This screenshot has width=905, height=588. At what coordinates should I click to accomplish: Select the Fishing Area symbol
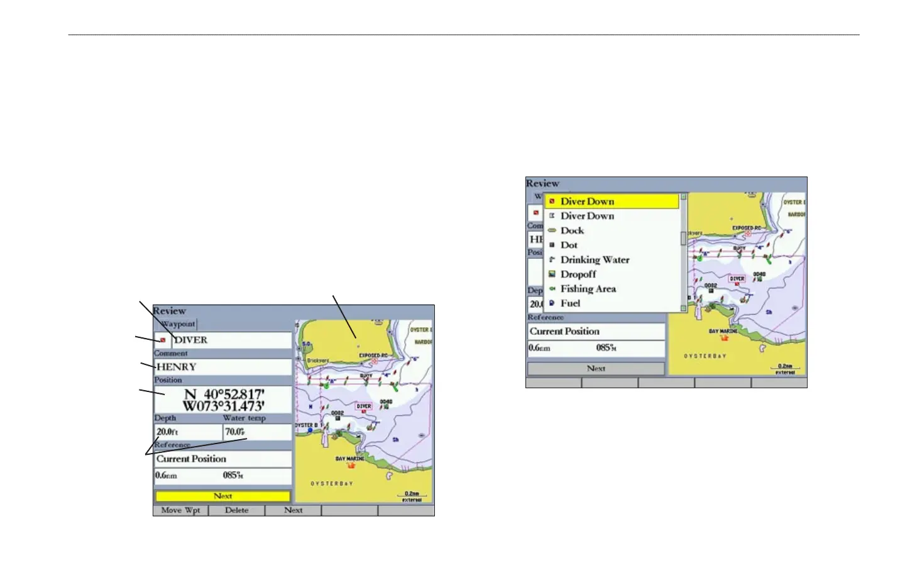pos(588,288)
